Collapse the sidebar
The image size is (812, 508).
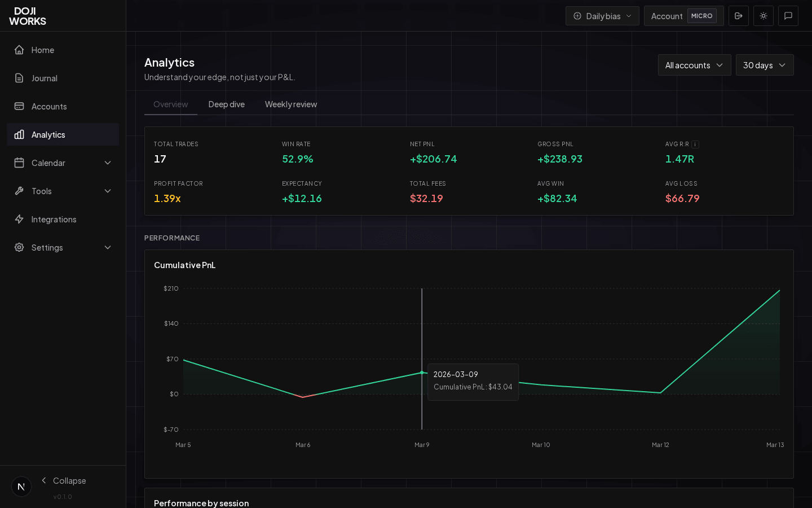[x=63, y=480]
